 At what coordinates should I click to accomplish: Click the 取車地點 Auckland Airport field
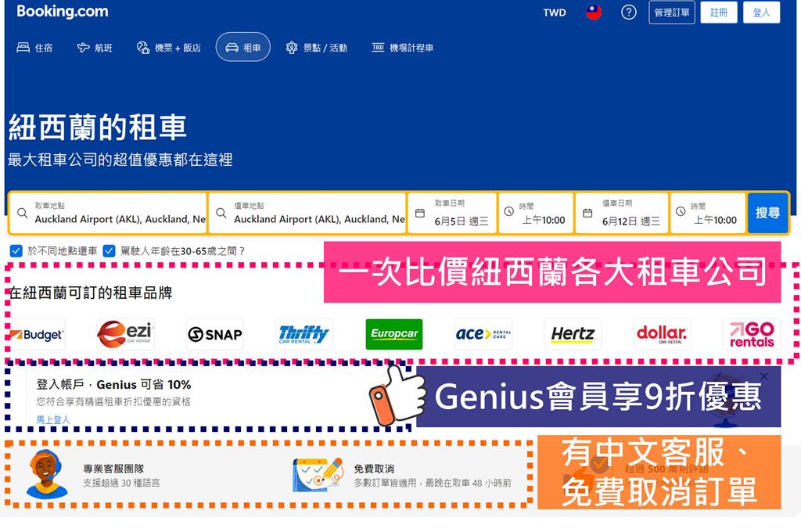[108, 213]
